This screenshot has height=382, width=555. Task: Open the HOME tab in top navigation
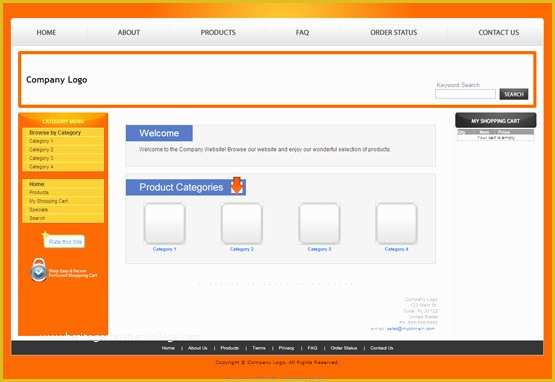[46, 33]
